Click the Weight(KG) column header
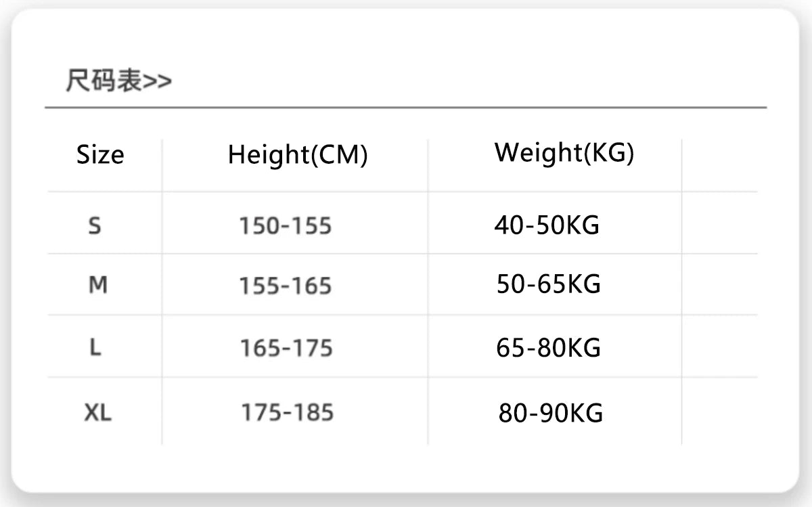 564,153
